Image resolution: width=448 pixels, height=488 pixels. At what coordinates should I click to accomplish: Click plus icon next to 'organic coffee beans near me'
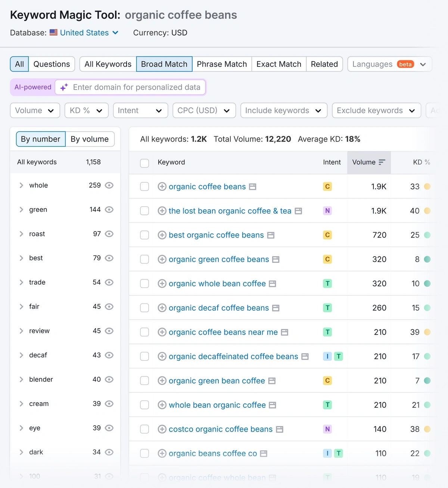click(162, 332)
